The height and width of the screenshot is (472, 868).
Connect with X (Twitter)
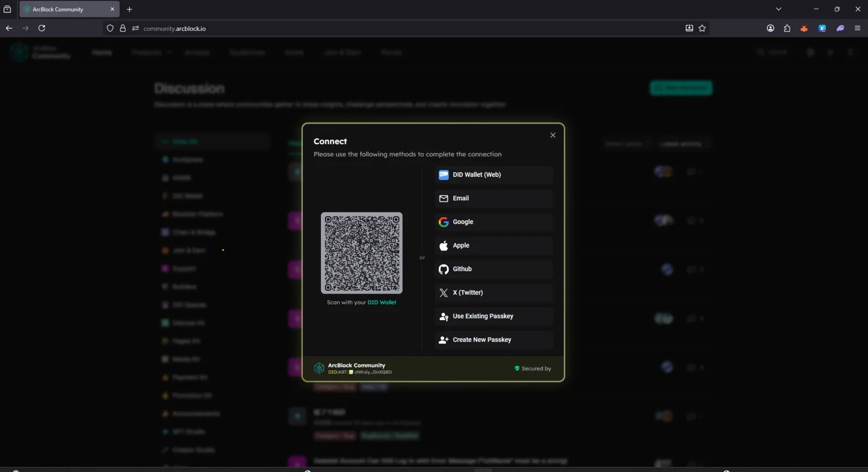point(494,293)
